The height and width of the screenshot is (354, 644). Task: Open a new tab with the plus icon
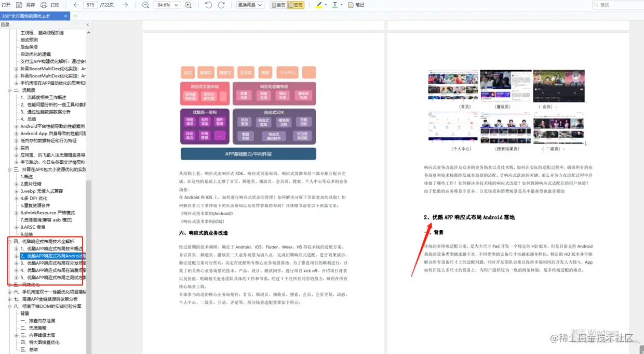[x=75, y=16]
